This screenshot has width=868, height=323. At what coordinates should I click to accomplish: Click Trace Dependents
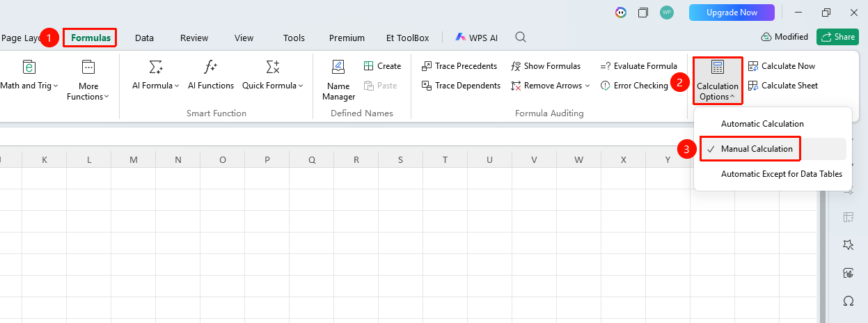click(461, 86)
